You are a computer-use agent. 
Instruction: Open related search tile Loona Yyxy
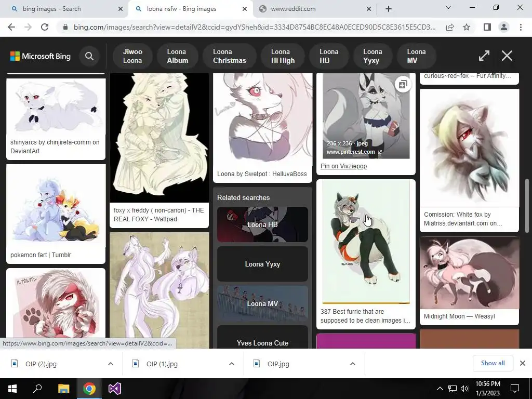262,264
